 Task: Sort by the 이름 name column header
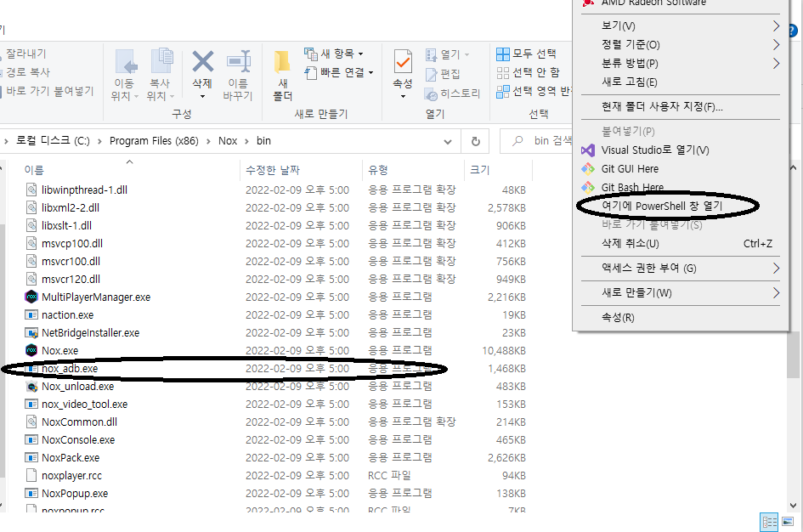click(x=131, y=170)
